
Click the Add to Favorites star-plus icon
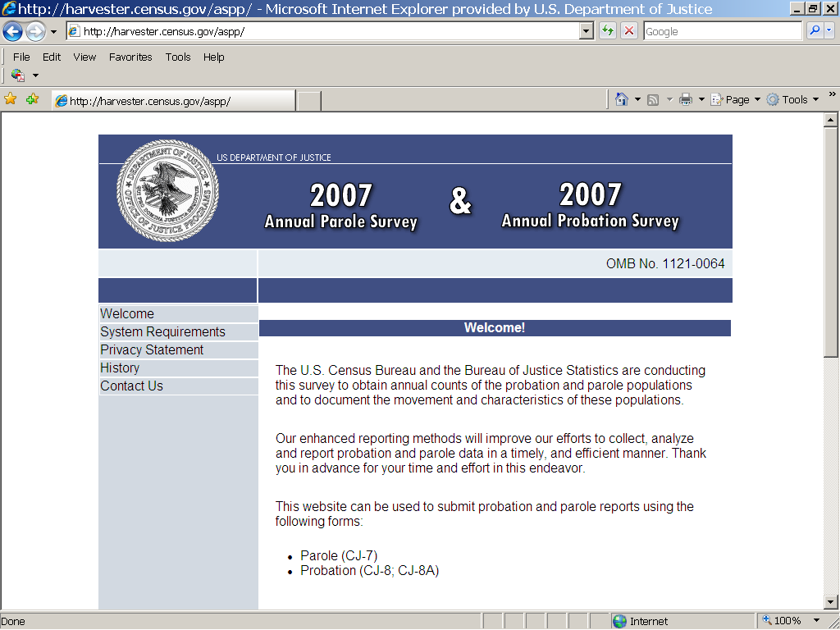(x=32, y=99)
